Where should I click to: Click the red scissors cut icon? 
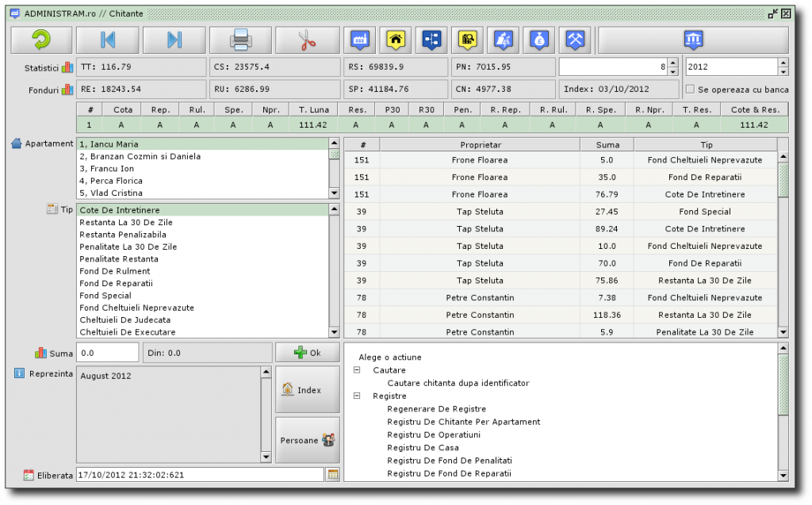[x=307, y=40]
